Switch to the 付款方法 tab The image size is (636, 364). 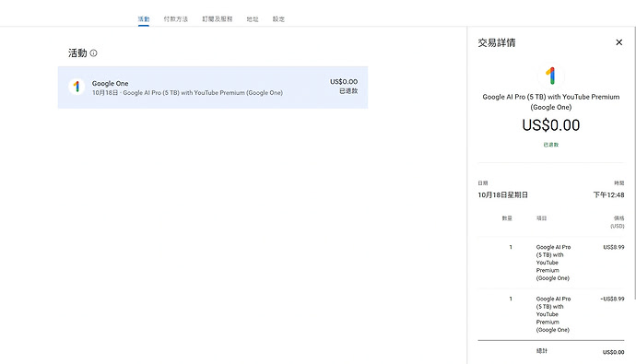pos(176,19)
